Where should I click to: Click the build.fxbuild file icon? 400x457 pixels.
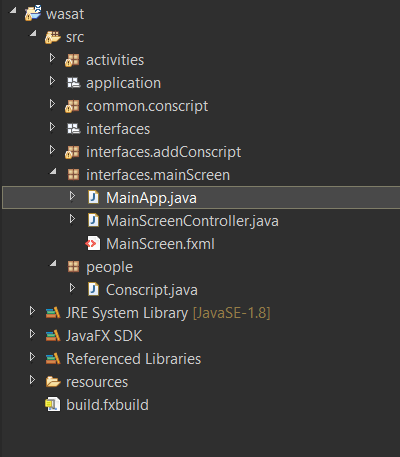[53, 404]
